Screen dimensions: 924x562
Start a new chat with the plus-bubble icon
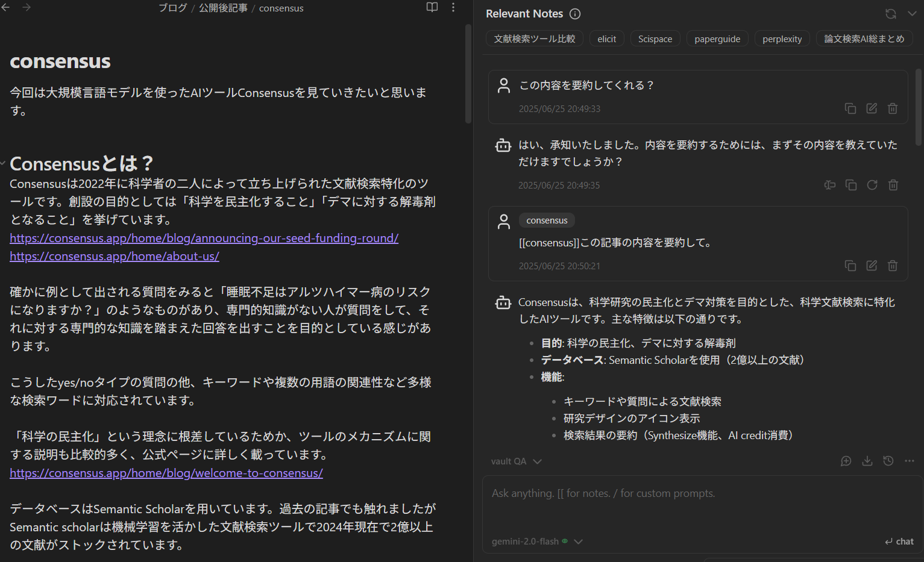click(846, 461)
